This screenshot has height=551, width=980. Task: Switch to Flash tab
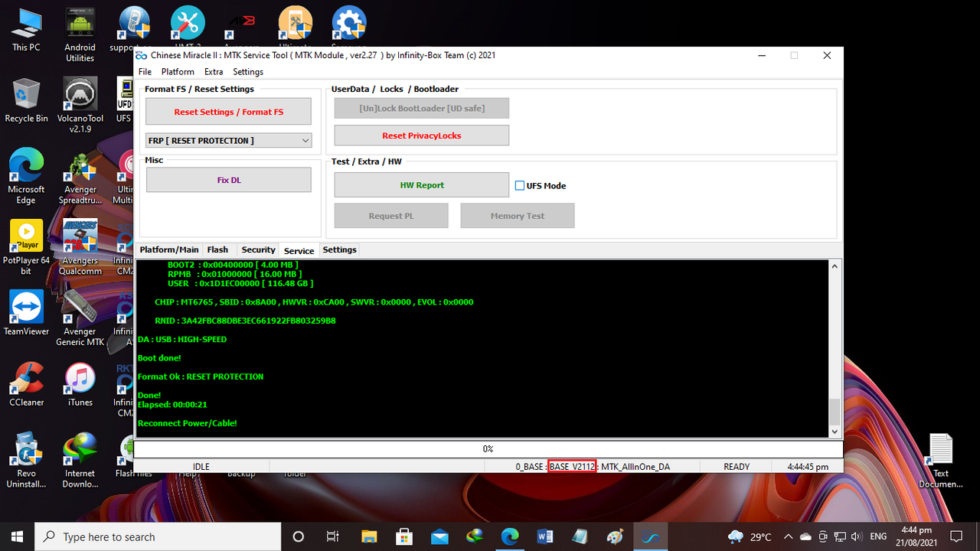click(217, 249)
